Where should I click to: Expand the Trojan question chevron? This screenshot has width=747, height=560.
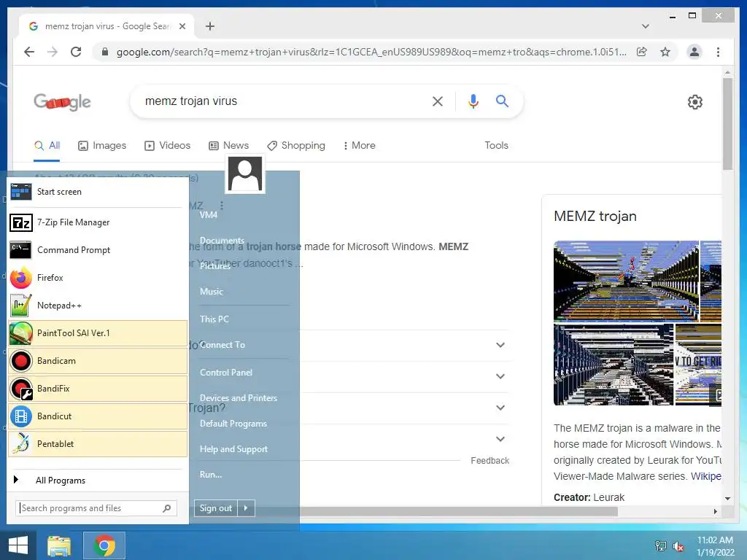(500, 408)
